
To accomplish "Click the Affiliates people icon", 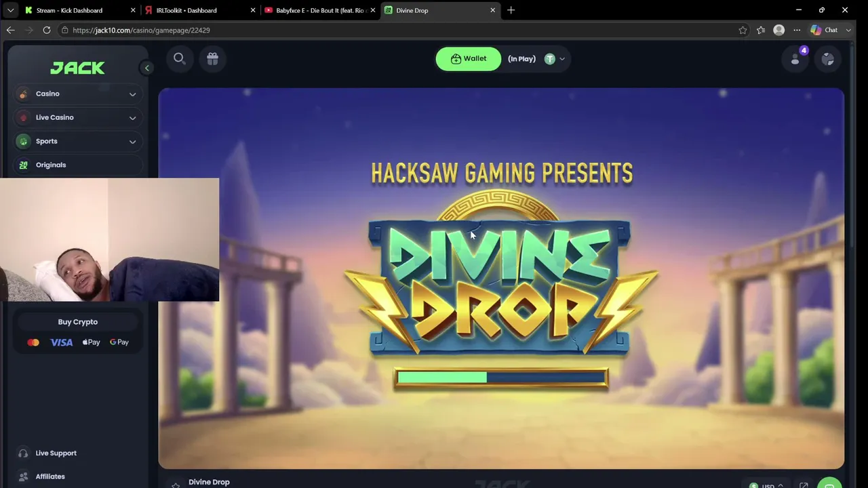I will click(23, 476).
